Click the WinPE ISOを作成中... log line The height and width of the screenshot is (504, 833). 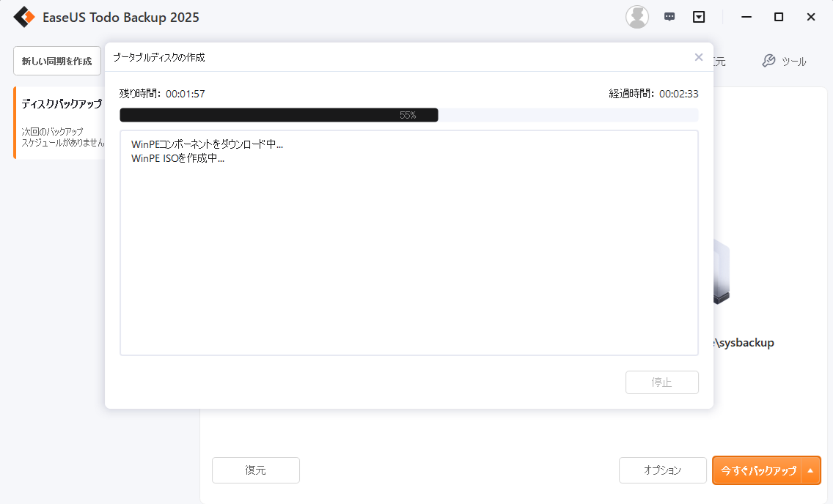177,158
